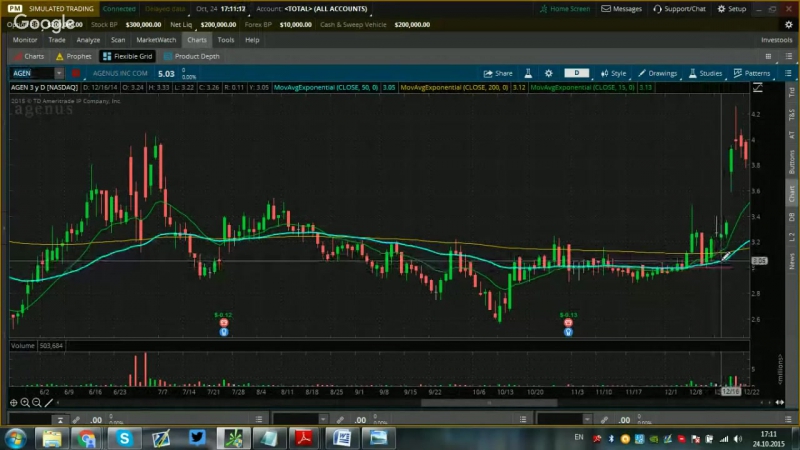Image resolution: width=800 pixels, height=450 pixels.
Task: Open Word from the taskbar
Action: 341,438
